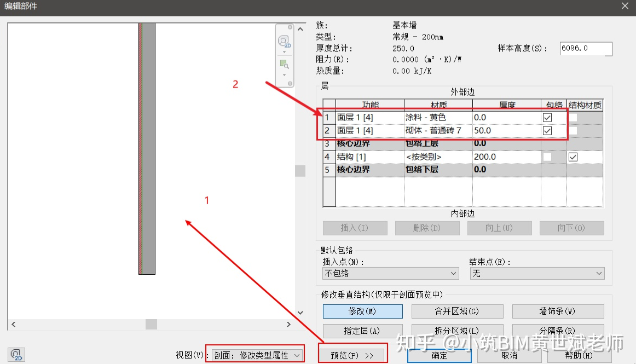Viewport: 636px width, 364px height.
Task: Toggle wrap checkbox for row 2 砌体 - 普通砖
Action: 547,131
